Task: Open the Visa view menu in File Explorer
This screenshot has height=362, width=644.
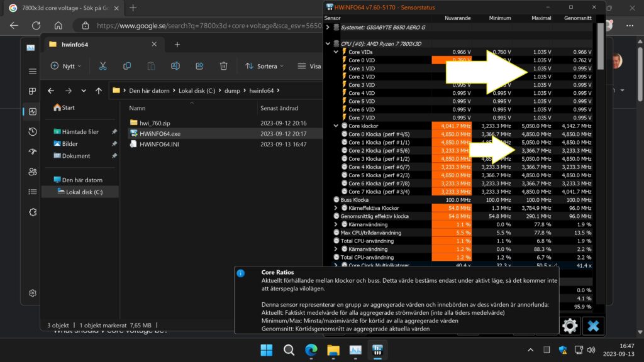Action: pos(309,66)
